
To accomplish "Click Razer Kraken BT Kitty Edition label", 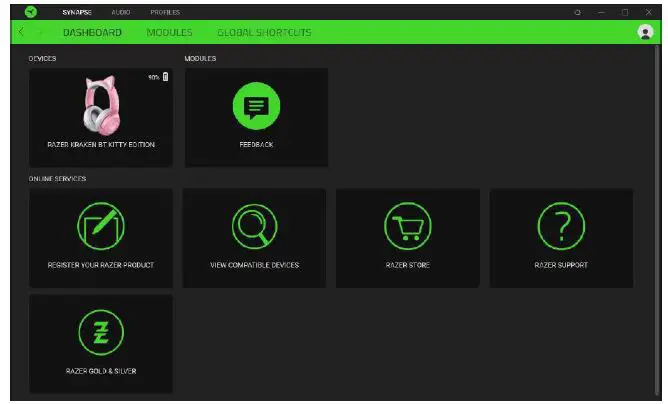I will [x=101, y=144].
